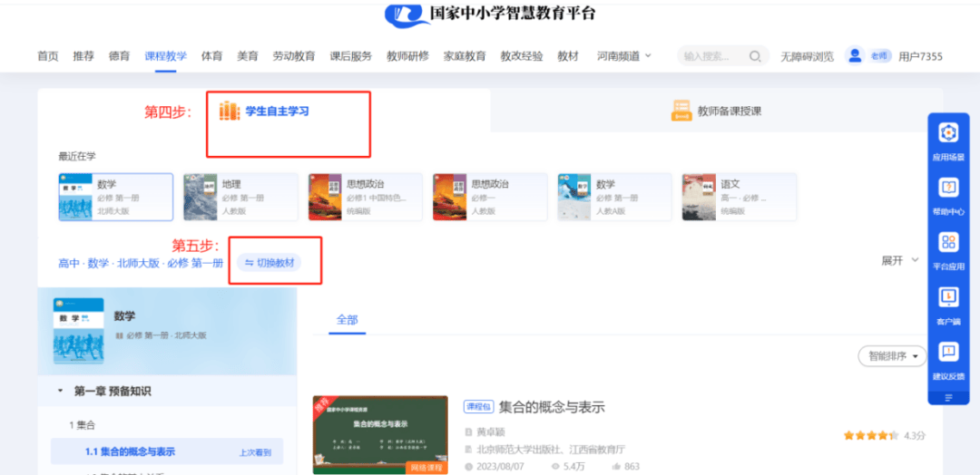
Task: Open the 智能排序 sort dropdown
Action: [x=892, y=356]
